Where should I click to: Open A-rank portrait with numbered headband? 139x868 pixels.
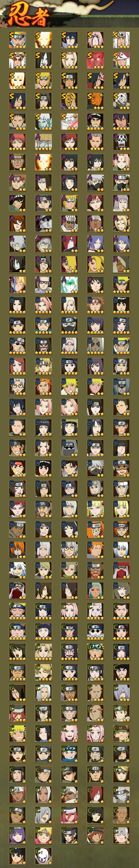[17, 162]
